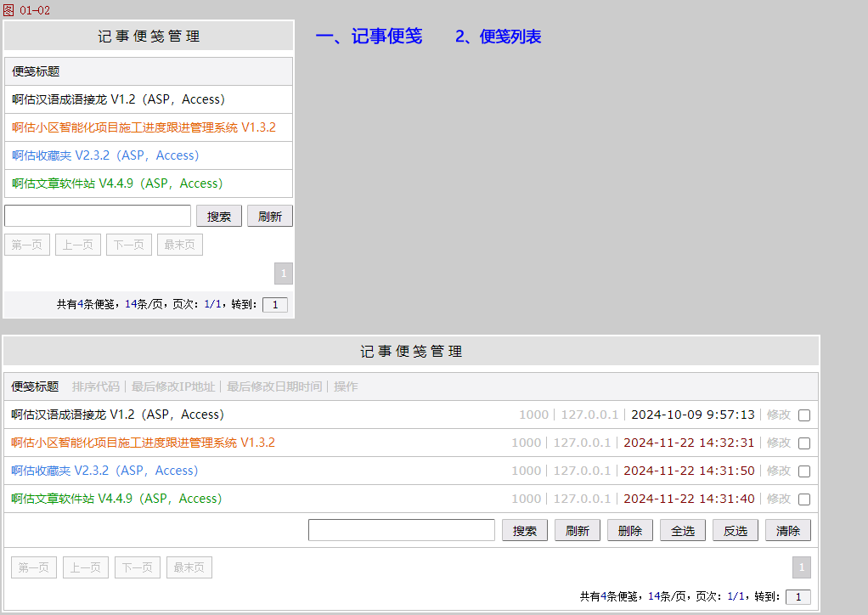Open the orange 啊估小区智能化 note in lower list
This screenshot has width=868, height=615.
[x=143, y=443]
